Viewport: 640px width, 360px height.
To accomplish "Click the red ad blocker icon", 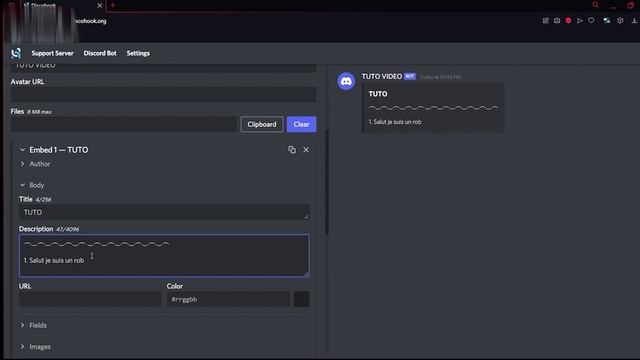I will (x=568, y=20).
